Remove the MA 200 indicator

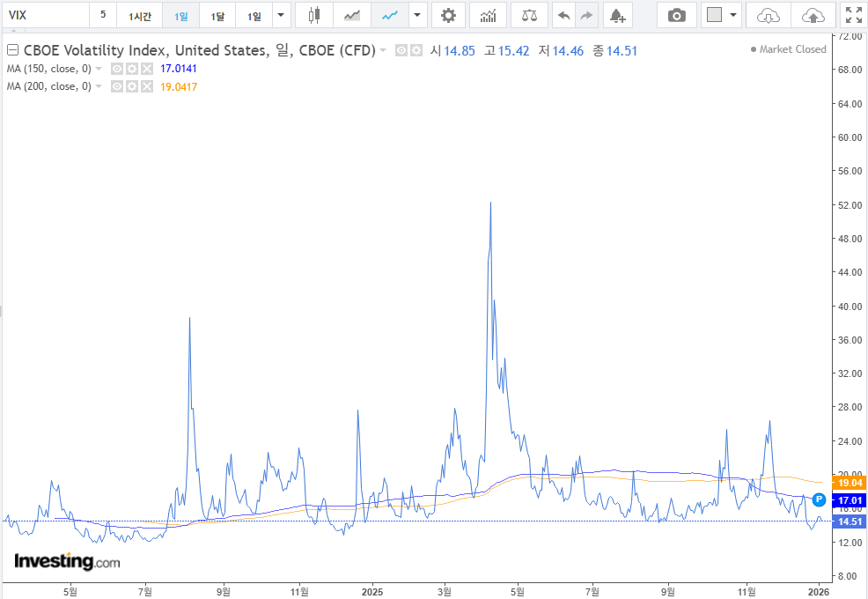point(147,86)
